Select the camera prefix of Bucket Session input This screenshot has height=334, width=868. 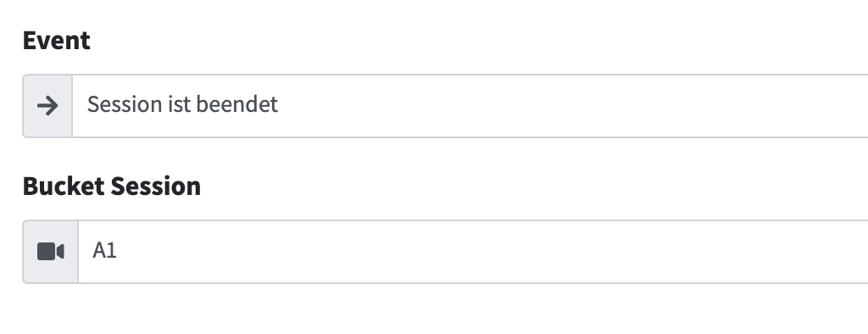(50, 252)
